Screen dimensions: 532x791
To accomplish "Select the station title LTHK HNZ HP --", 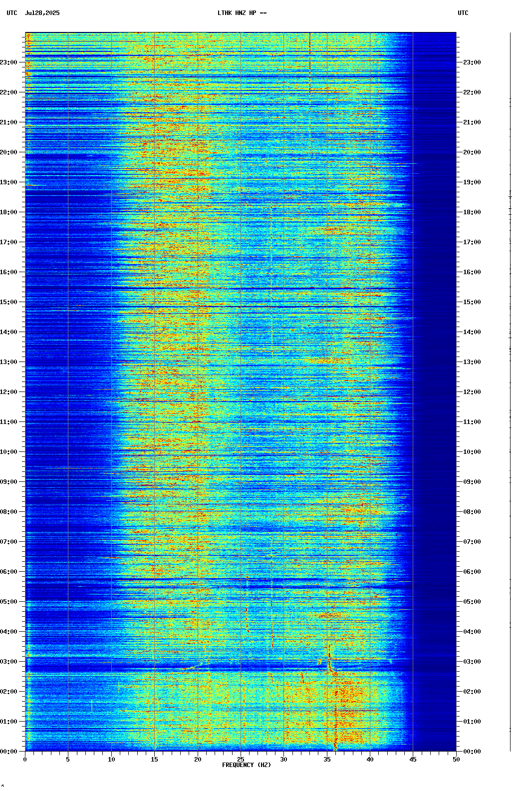I will coord(242,13).
